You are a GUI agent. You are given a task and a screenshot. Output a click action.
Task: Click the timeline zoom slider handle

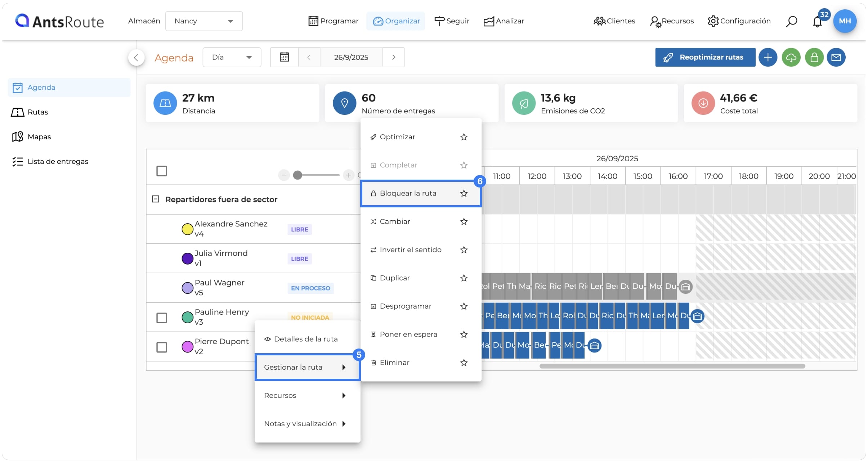point(297,175)
